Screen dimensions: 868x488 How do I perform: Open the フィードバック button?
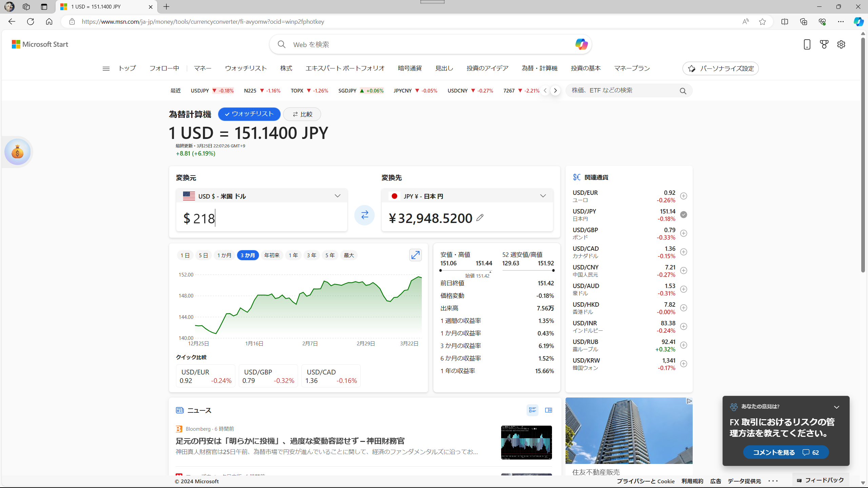click(x=821, y=480)
